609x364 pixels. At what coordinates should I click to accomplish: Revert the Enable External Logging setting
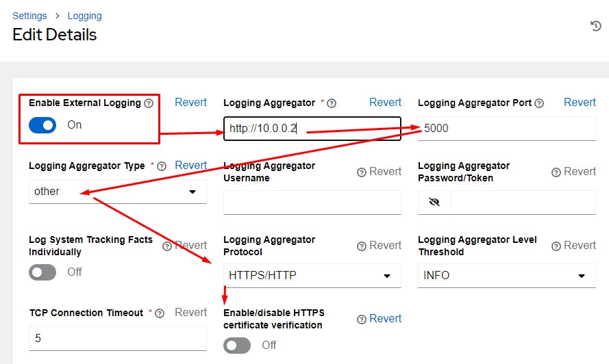(190, 102)
